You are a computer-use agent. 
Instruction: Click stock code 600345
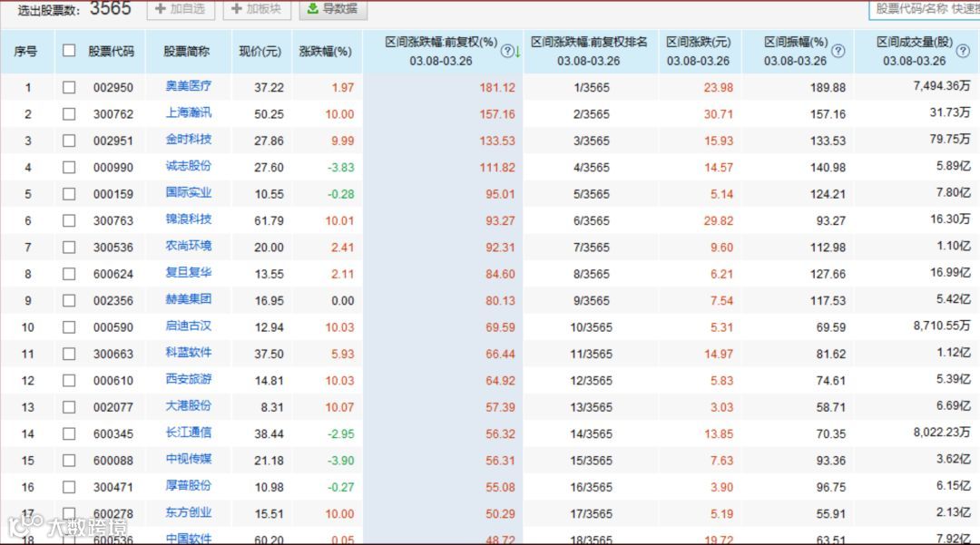113,434
